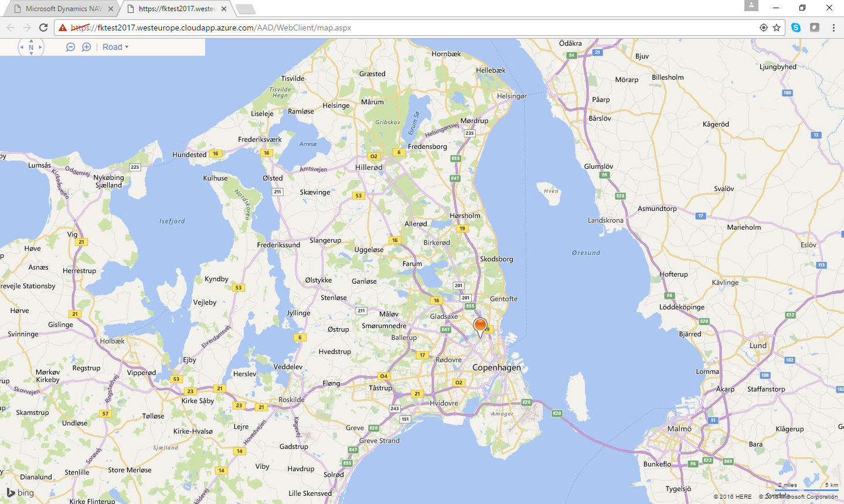Click the orange pushpin near Copenhagen

click(x=480, y=326)
